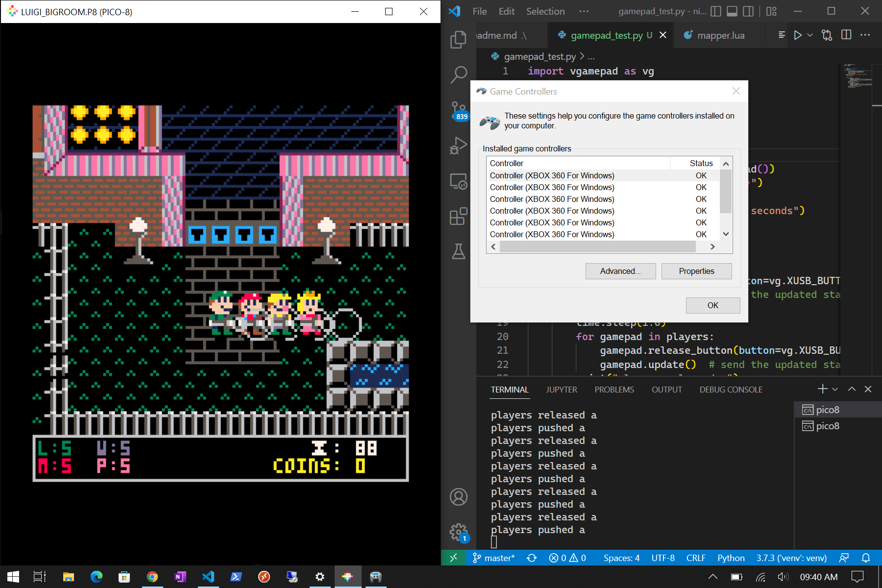Expand the gamepad_test.py breadcrumb chevron
The image size is (882, 588).
point(582,56)
